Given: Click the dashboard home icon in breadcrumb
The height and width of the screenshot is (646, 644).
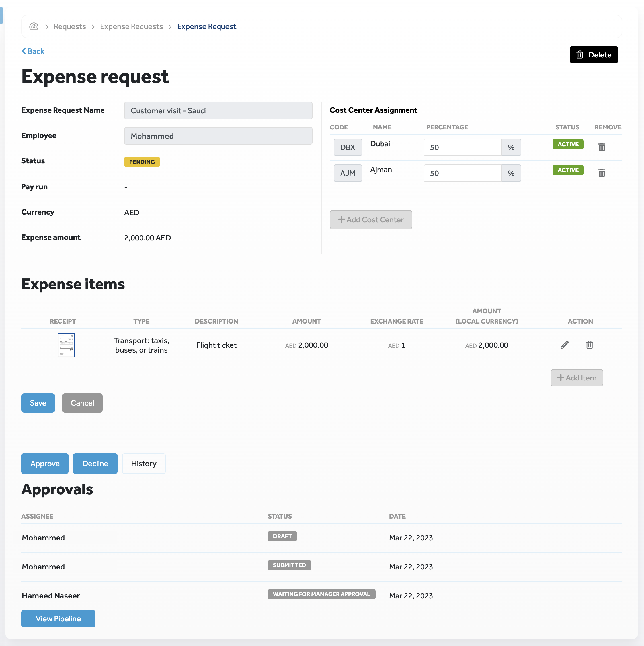Looking at the screenshot, I should [34, 26].
